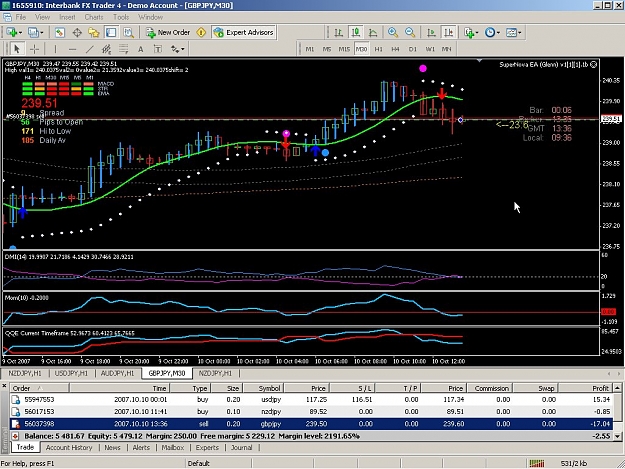Expand the arrows drawing tool dropdown
This screenshot has width=625, height=469.
[x=183, y=49]
